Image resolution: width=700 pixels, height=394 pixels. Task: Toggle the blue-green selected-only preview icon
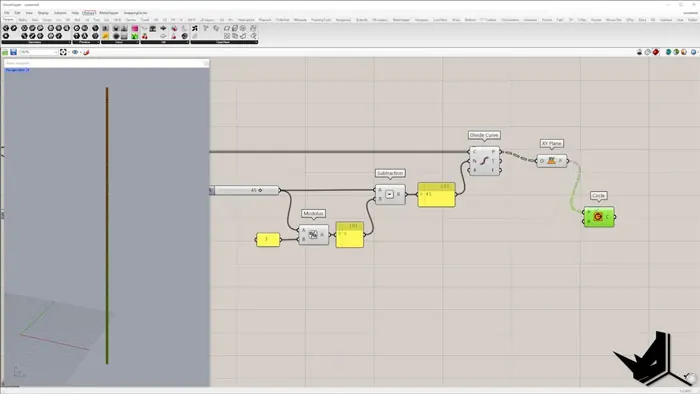point(668,52)
